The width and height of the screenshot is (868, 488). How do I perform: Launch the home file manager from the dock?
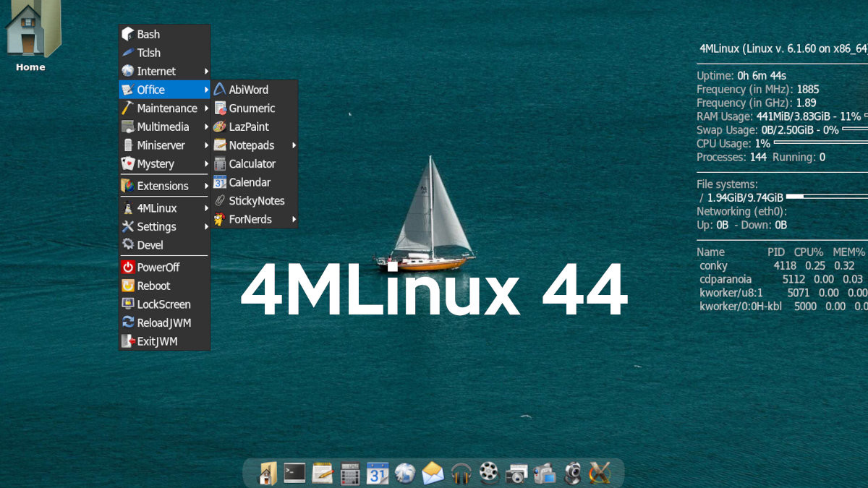[x=268, y=474]
